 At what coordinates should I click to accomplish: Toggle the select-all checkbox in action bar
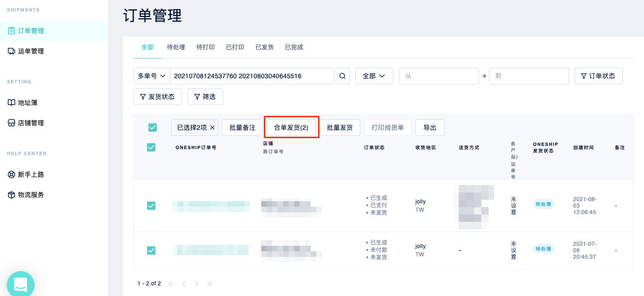153,128
